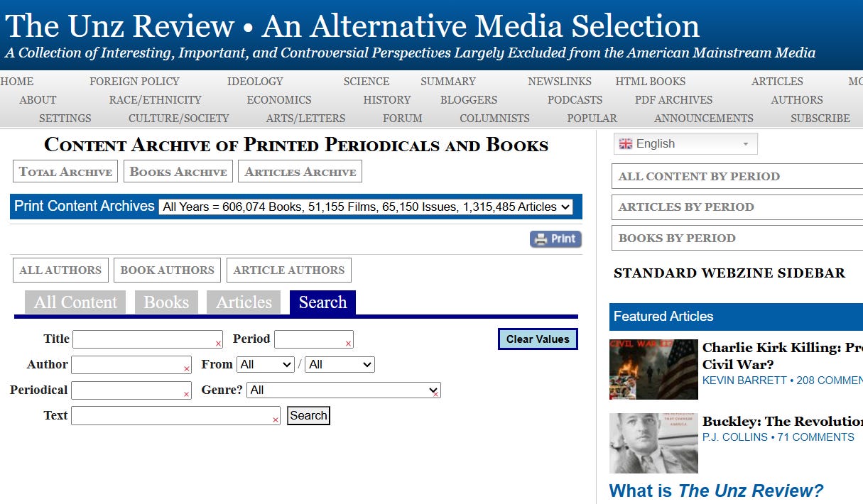This screenshot has width=863, height=504.
Task: Open the Culture/Society menu item
Action: coord(179,119)
